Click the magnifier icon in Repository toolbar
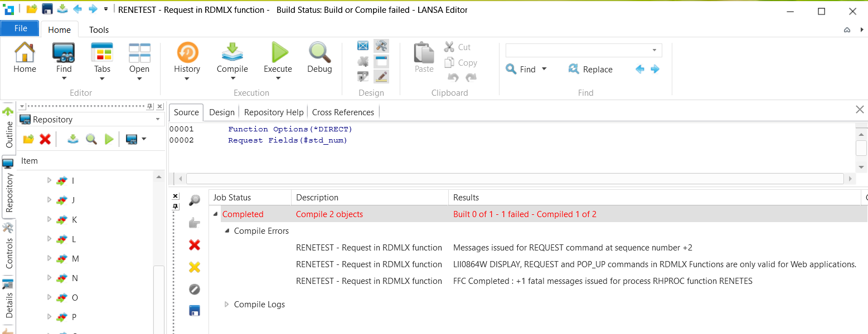The image size is (868, 334). (x=91, y=139)
